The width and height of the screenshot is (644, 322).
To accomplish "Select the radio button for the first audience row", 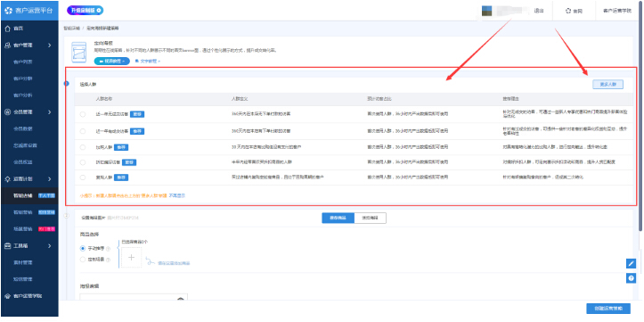I will [83, 114].
